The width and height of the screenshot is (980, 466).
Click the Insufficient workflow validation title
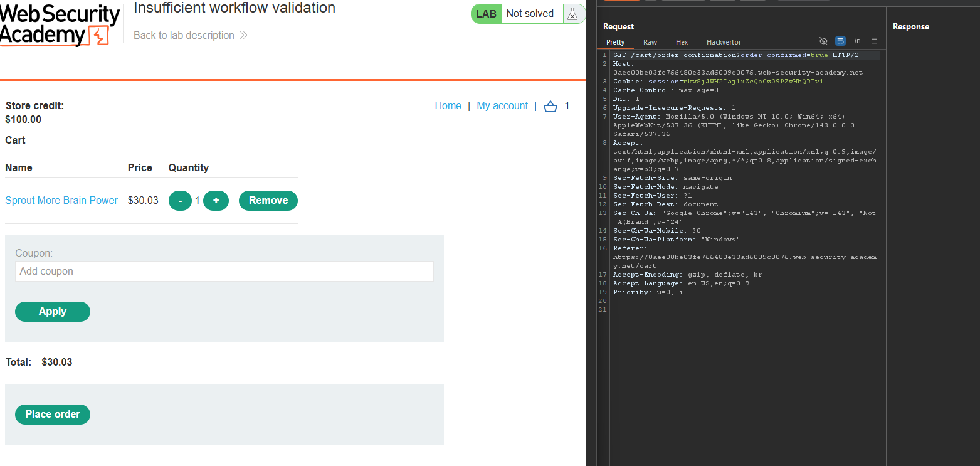pyautogui.click(x=234, y=8)
